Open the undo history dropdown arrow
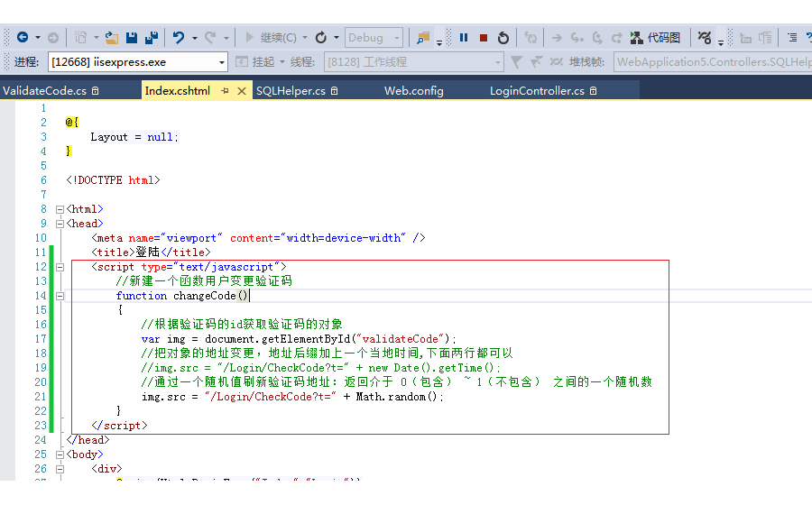 pos(195,38)
